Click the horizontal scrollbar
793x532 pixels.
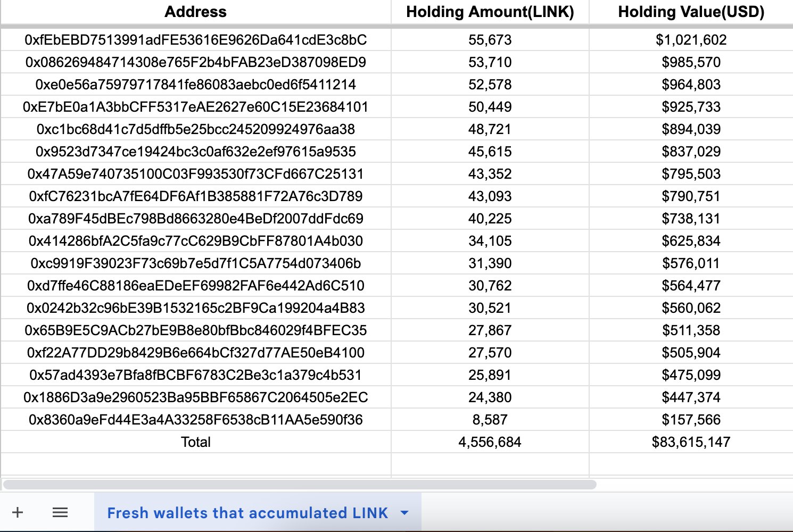click(299, 484)
